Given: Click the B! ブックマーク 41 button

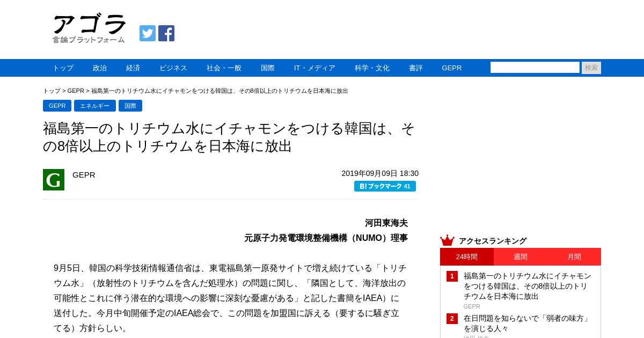Looking at the screenshot, I should 385,186.
